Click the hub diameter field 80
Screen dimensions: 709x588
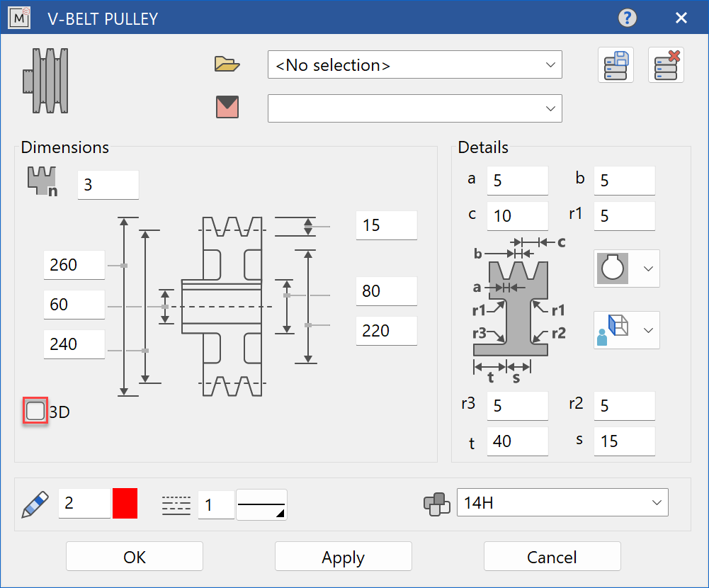pyautogui.click(x=387, y=291)
